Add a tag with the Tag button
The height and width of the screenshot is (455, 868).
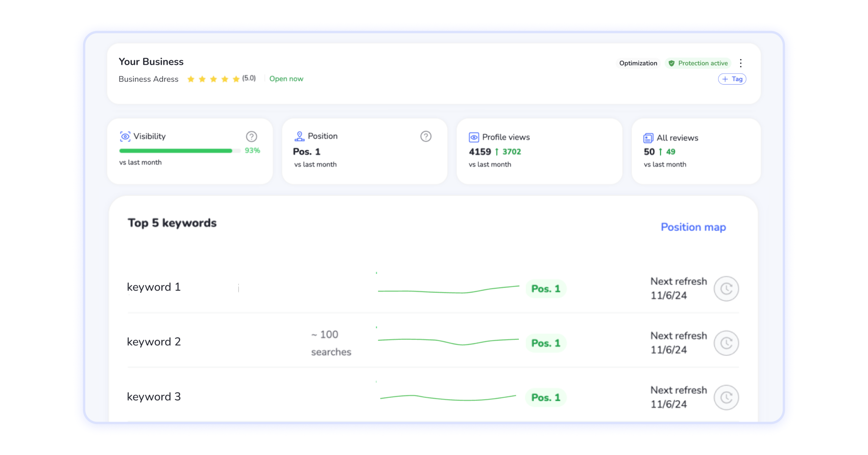point(732,79)
